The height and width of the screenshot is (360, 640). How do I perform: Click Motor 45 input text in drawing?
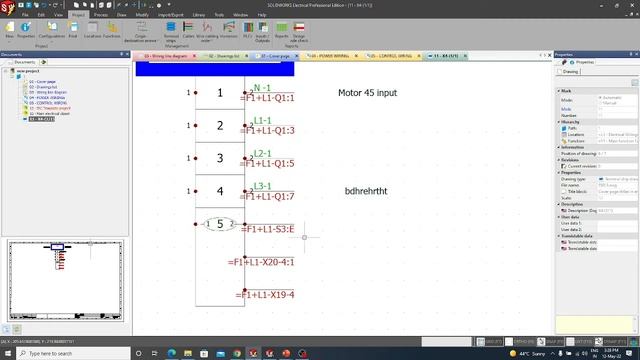tap(367, 93)
